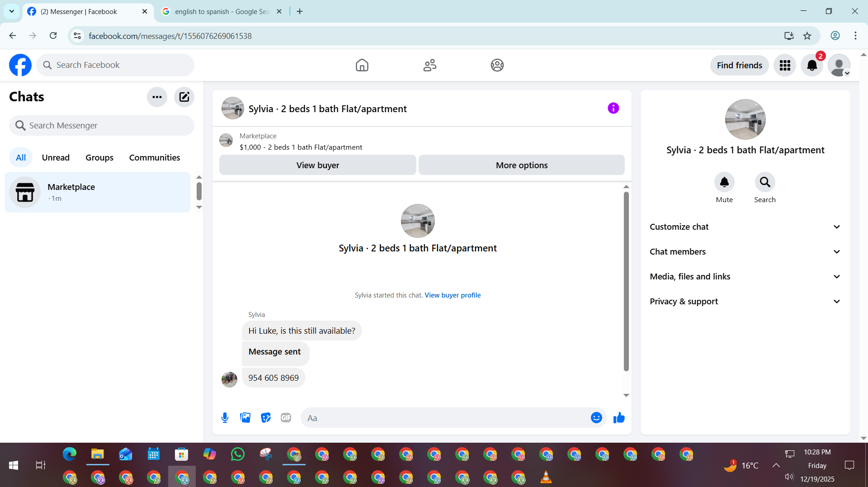
Task: Select the Unread chats filter
Action: pyautogui.click(x=56, y=158)
